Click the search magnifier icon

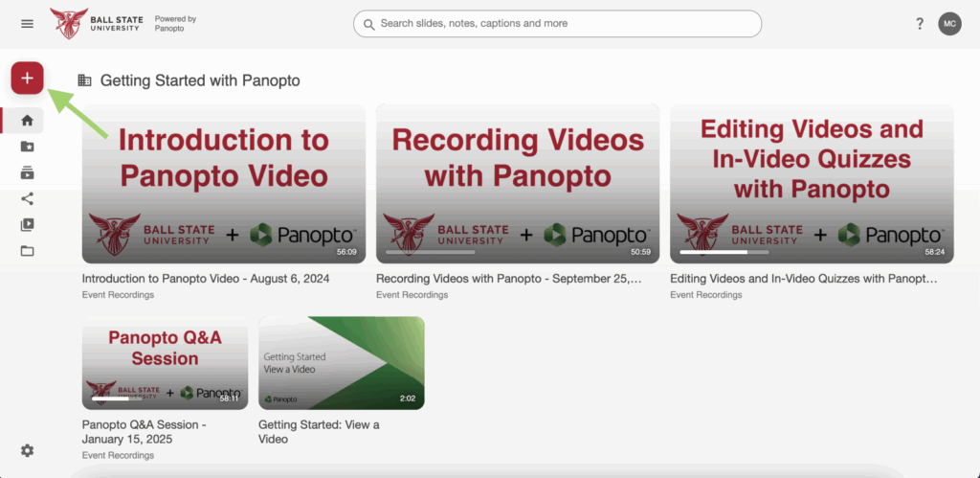point(369,24)
